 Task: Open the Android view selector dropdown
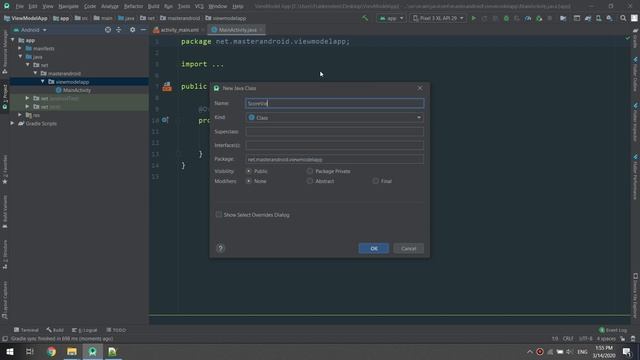click(30, 30)
